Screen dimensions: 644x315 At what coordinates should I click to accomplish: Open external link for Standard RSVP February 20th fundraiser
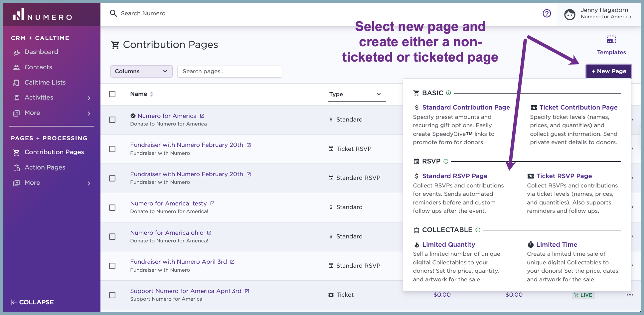coord(248,174)
